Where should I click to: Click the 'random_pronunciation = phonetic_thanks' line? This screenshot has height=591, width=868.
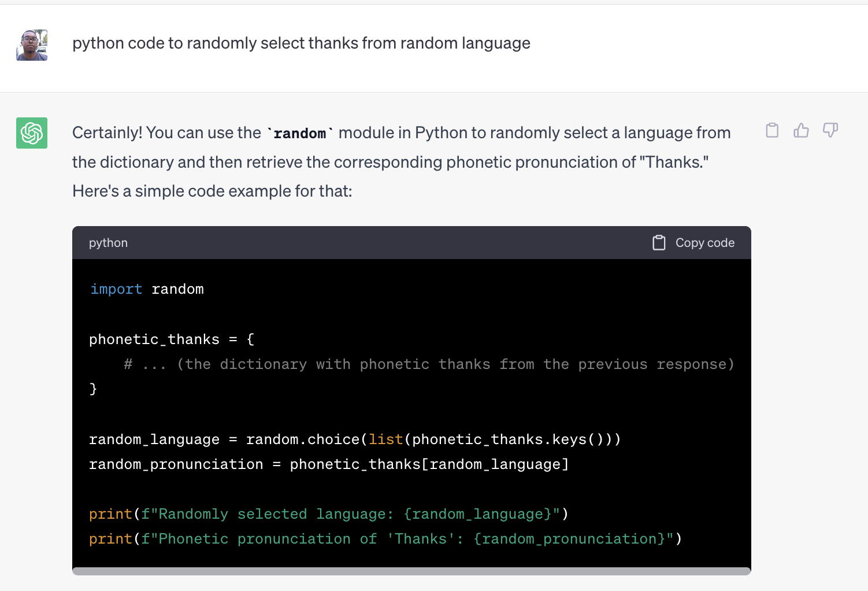(x=329, y=464)
